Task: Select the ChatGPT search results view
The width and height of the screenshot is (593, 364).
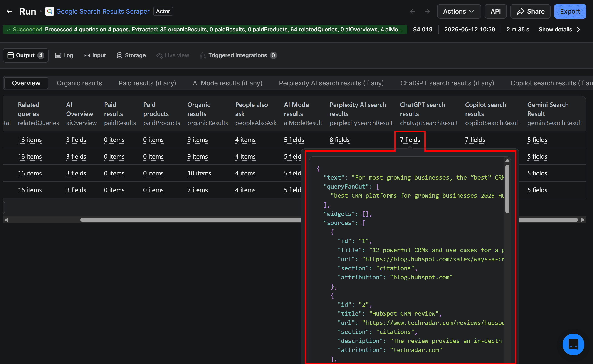Action: tap(447, 83)
